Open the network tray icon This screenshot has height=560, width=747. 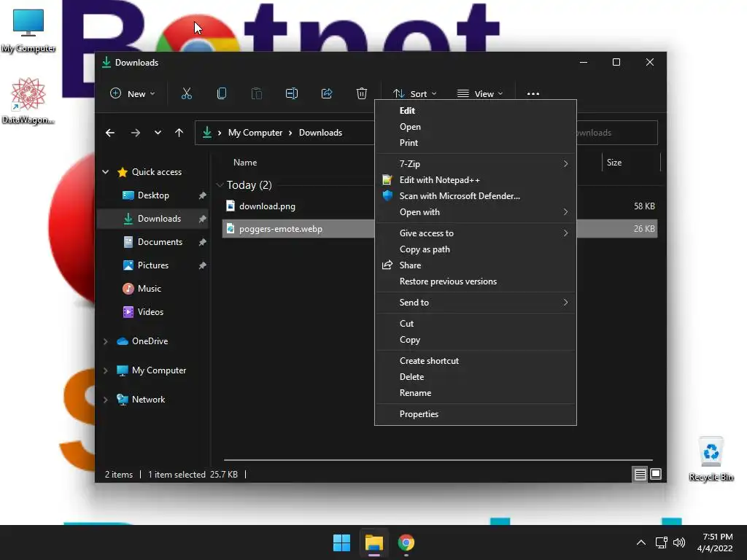661,542
